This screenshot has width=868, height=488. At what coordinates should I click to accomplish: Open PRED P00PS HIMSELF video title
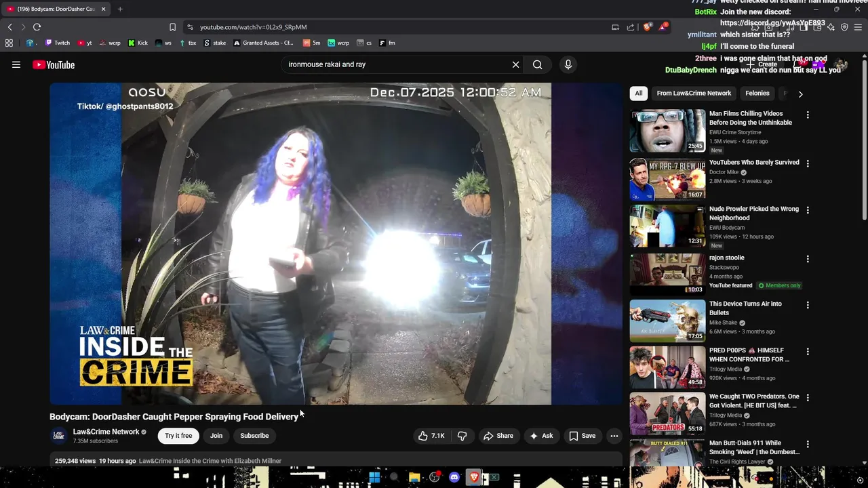749,355
